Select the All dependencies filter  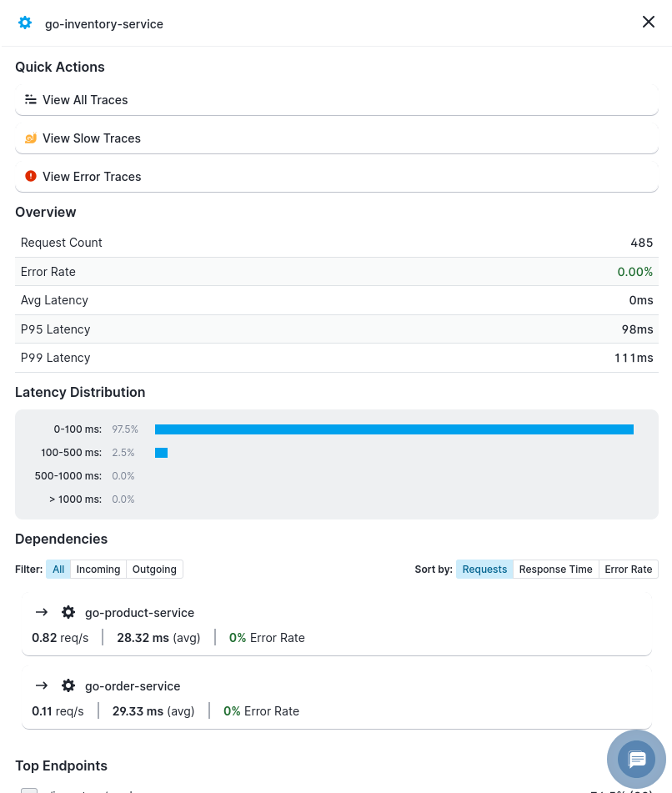[58, 569]
